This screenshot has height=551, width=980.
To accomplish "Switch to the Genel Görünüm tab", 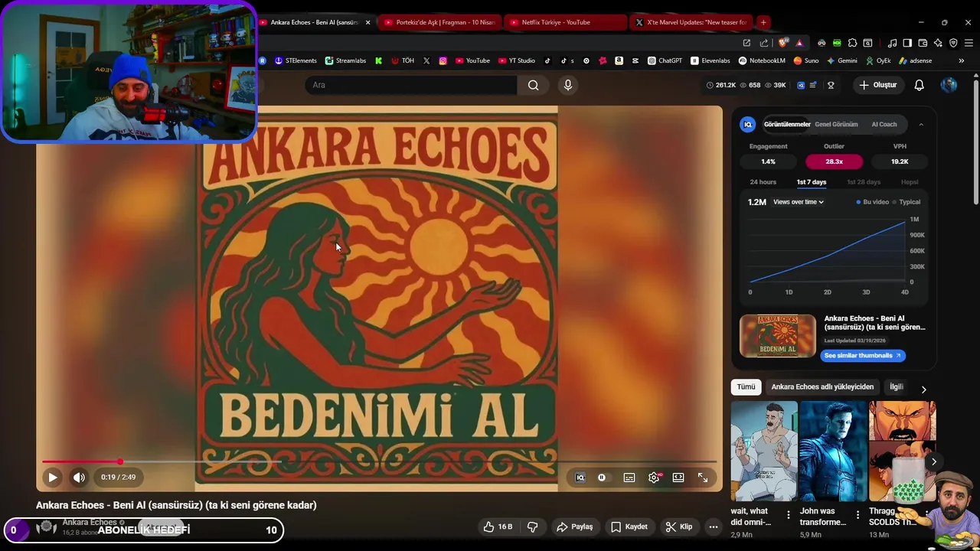I will pos(836,124).
